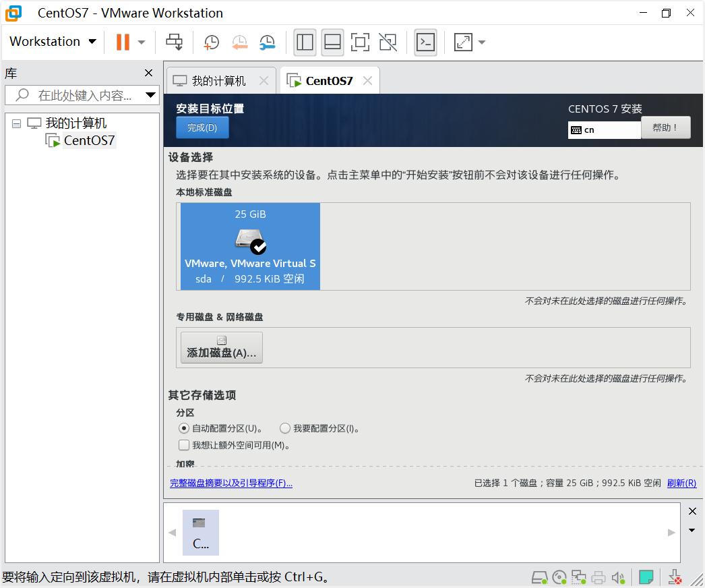
Task: Expand the power options dropdown arrow
Action: point(141,42)
